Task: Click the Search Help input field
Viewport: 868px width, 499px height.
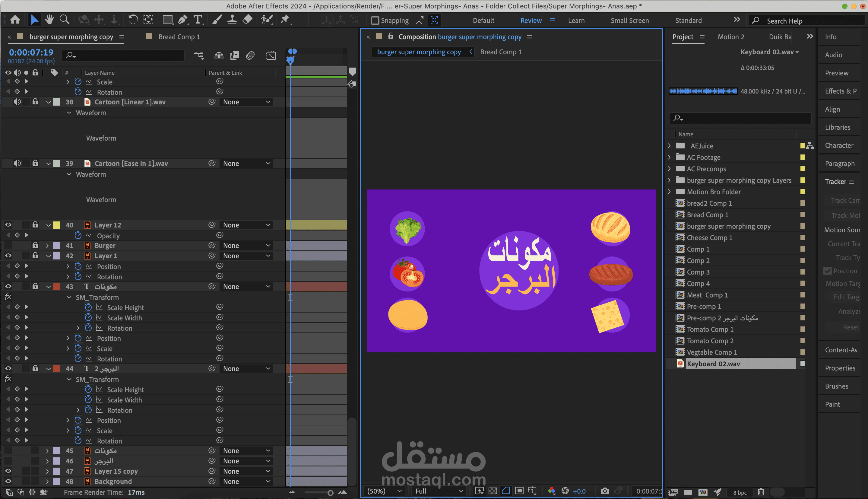Action: (812, 21)
